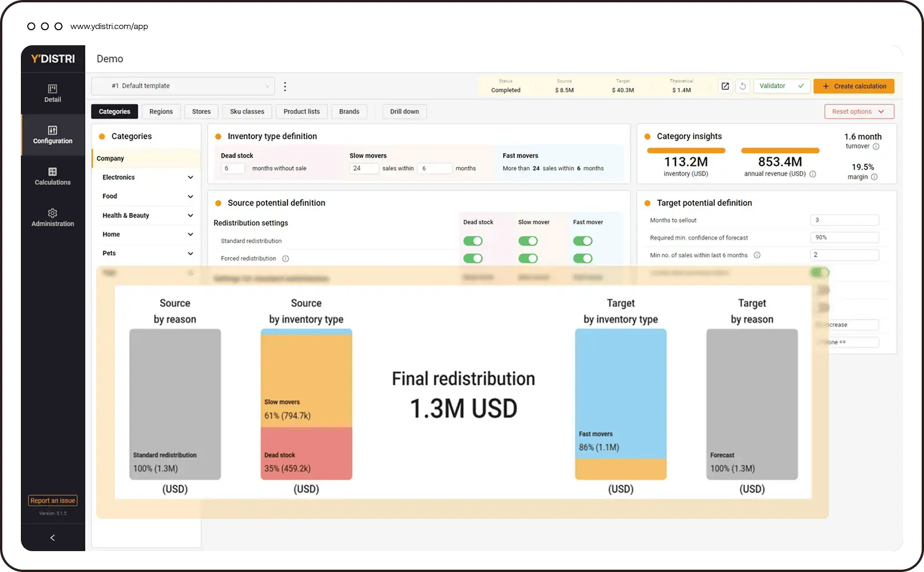Open the Calculations sidebar icon
924x572 pixels.
pos(52,176)
